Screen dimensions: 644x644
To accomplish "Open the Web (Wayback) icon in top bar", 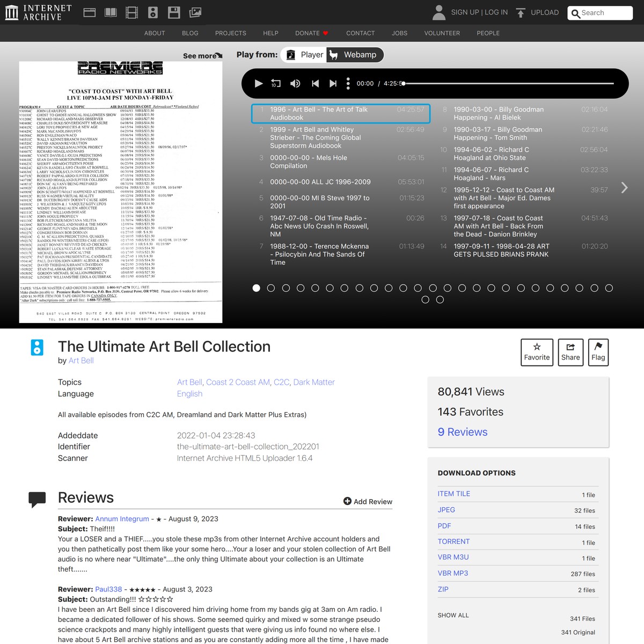I will [x=90, y=12].
